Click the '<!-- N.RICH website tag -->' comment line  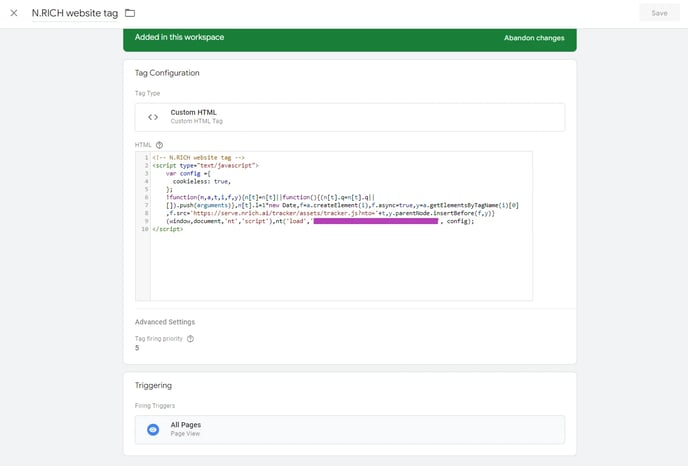point(198,158)
